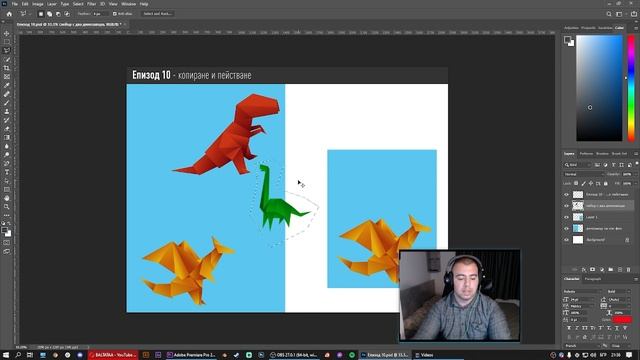
Task: Click Create new group folder icon
Action: (611, 270)
